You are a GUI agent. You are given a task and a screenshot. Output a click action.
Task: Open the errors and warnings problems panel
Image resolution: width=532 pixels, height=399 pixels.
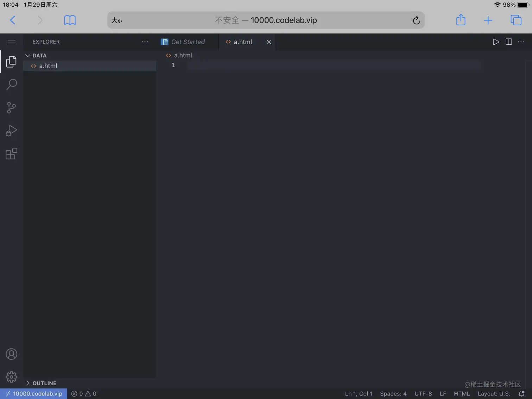pos(84,394)
